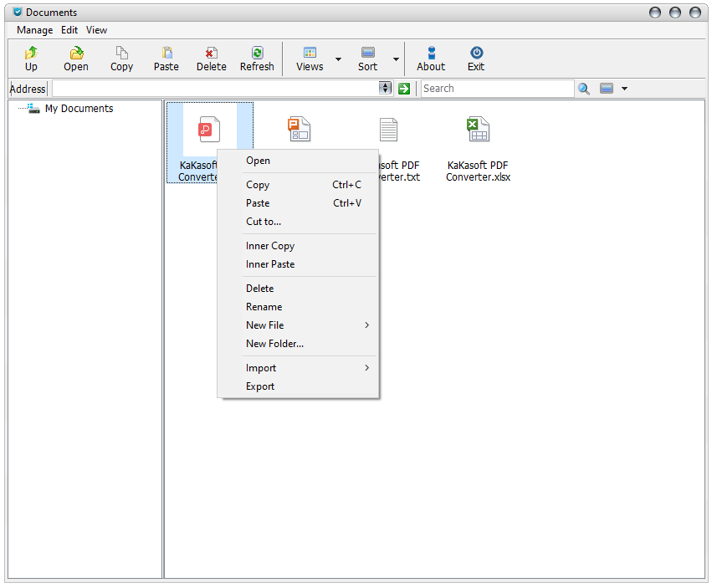
Task: Click the Refresh toolbar icon
Action: tap(258, 53)
